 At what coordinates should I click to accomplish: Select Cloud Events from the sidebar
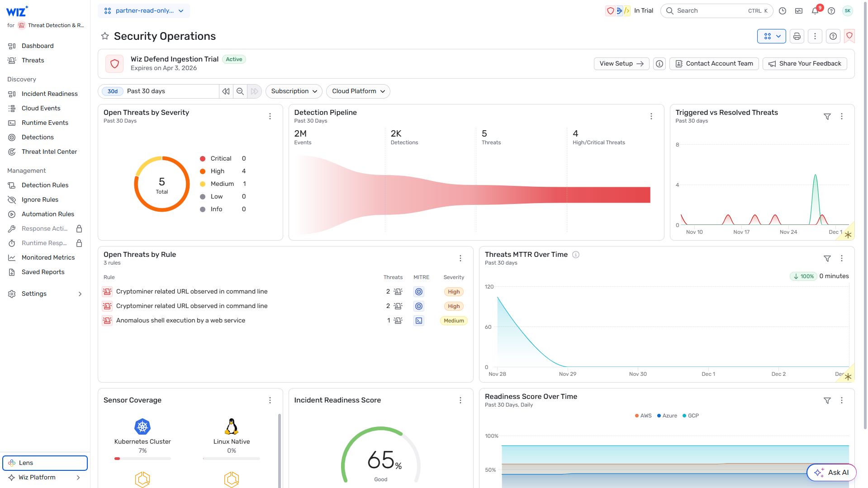coord(41,108)
